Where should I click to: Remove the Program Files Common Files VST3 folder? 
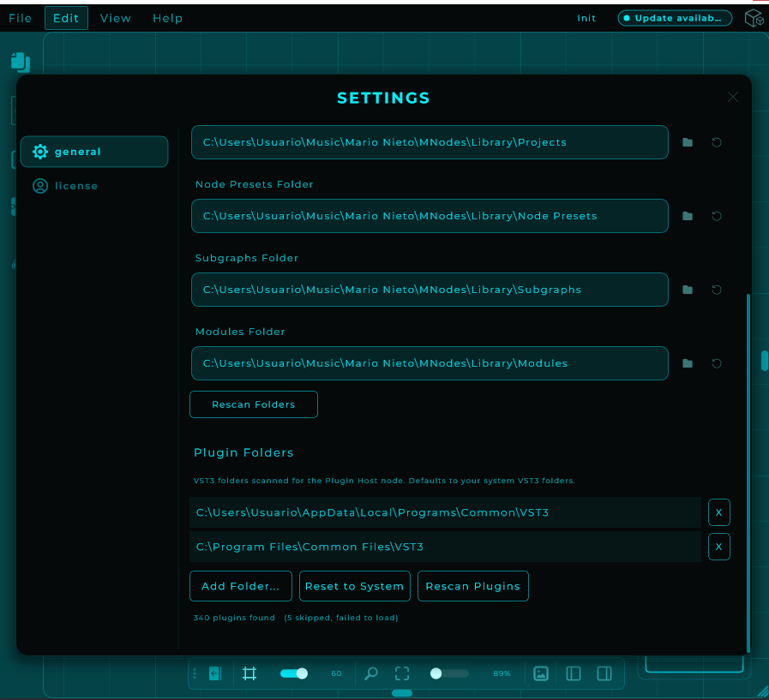[x=719, y=547]
